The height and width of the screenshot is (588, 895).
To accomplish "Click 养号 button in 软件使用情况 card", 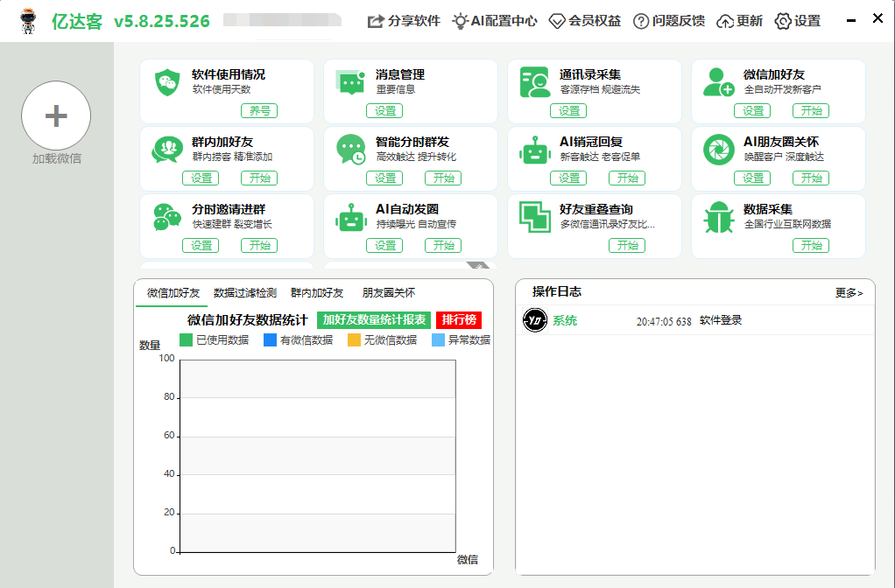I will (259, 110).
